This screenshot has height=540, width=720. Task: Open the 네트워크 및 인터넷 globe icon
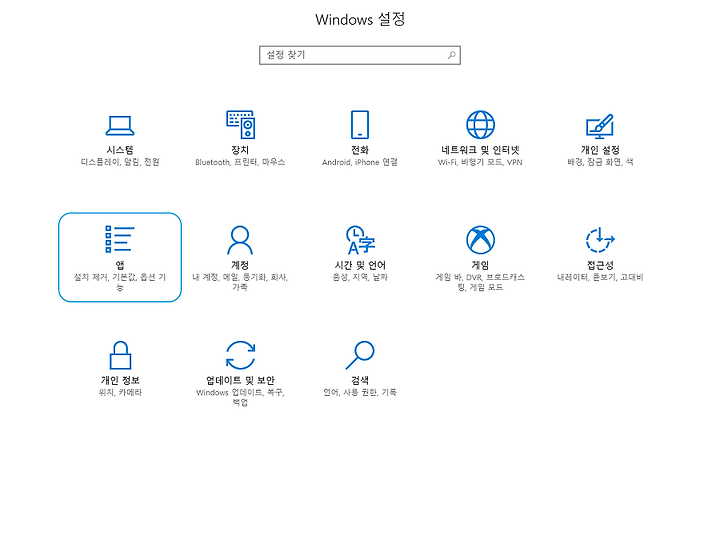coord(480,124)
